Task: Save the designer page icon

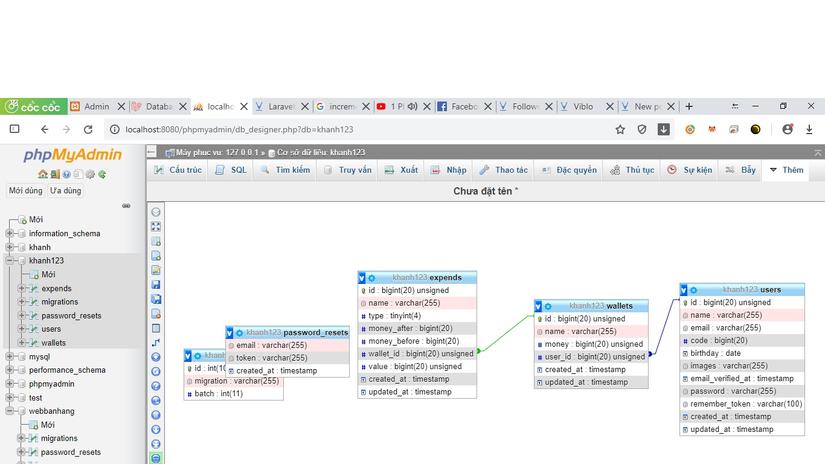Action: tap(156, 285)
